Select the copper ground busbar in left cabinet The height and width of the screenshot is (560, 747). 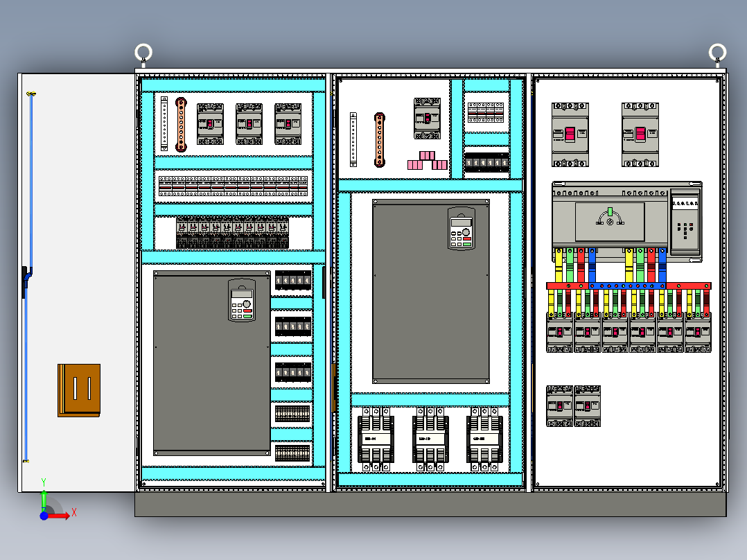point(181,125)
